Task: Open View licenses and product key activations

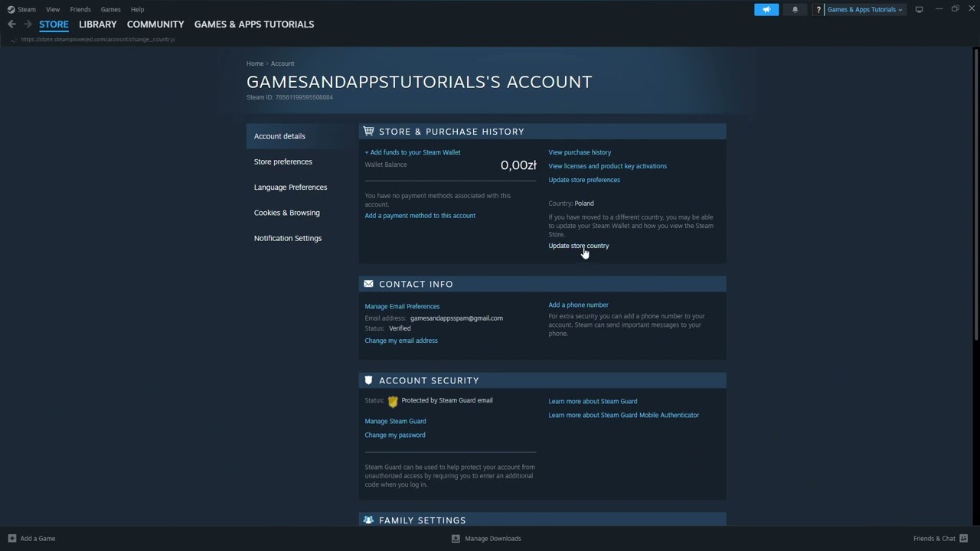Action: tap(607, 166)
